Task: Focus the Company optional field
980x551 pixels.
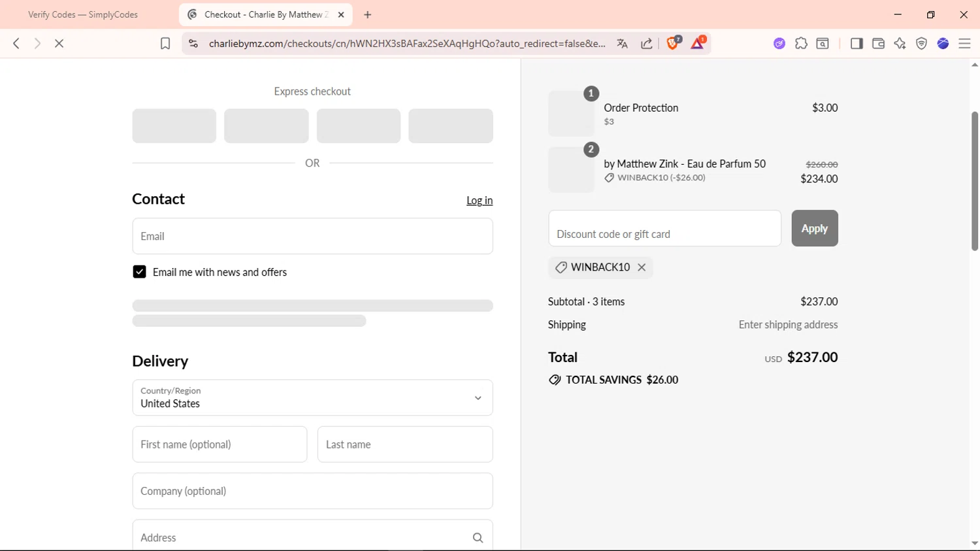Action: pyautogui.click(x=312, y=491)
